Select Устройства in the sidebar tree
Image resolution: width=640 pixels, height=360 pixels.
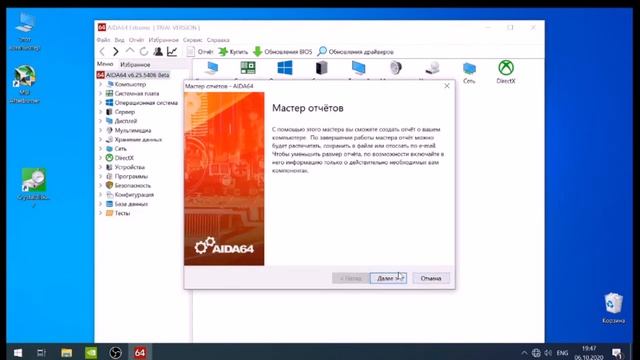(125, 167)
